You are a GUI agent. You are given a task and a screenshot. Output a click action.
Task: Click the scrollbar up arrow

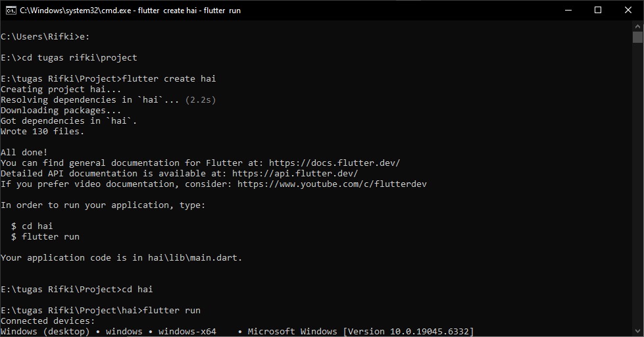point(637,26)
